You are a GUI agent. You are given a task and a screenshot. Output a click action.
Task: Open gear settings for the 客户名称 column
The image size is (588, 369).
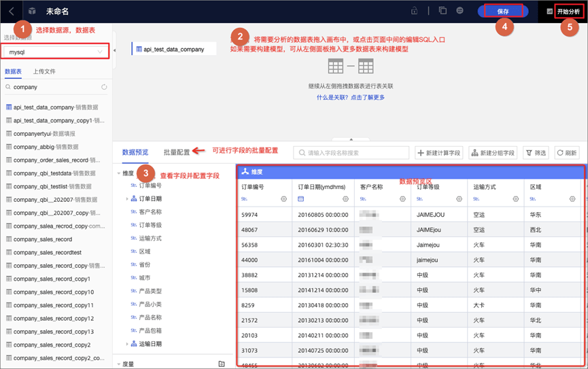click(402, 199)
